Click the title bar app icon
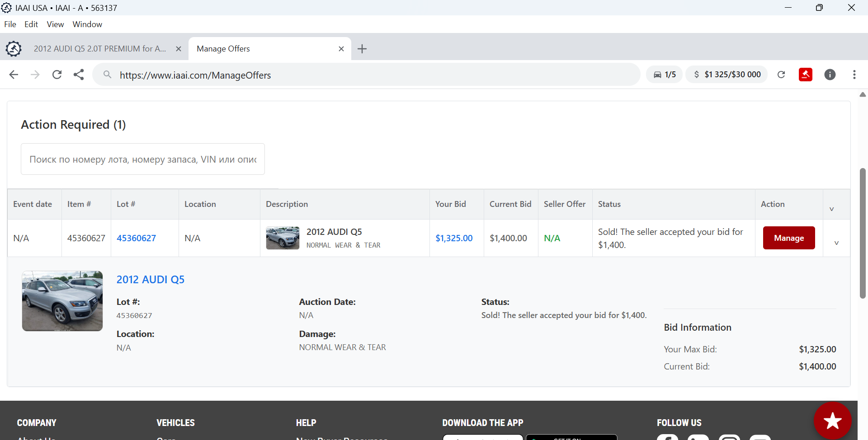The width and height of the screenshot is (868, 440). click(x=6, y=8)
